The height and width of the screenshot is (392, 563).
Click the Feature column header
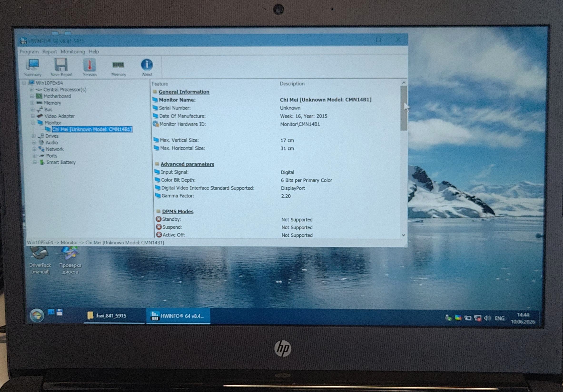[160, 84]
